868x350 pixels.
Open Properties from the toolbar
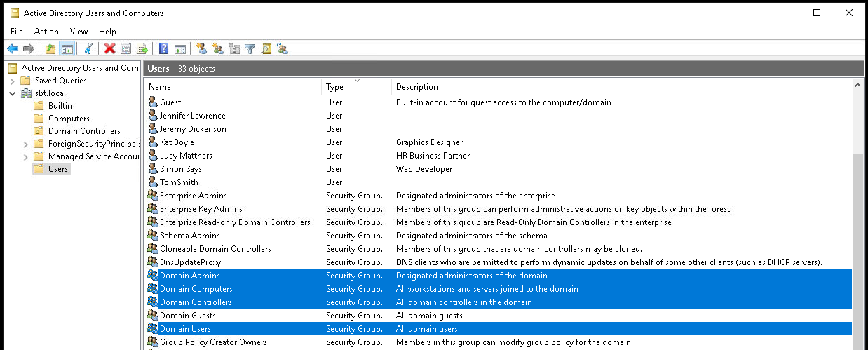point(126,48)
